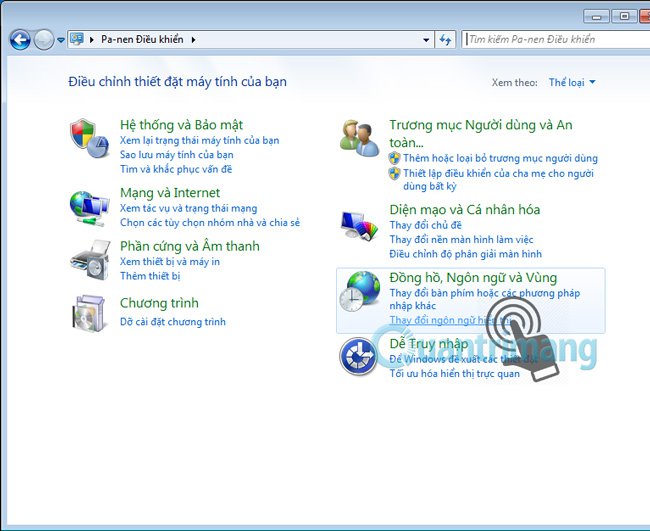This screenshot has width=650, height=531.
Task: Open the Dễ Truy nhập icon
Action: pyautogui.click(x=358, y=356)
